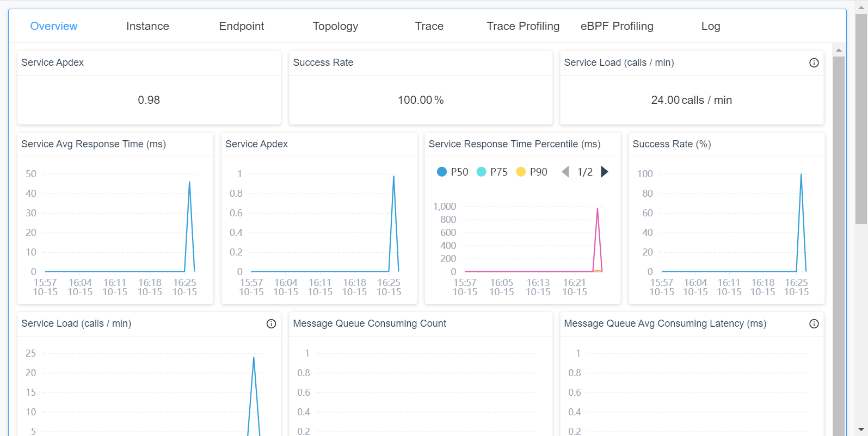Click info icon on Message Queue Avg Consuming Latency
The height and width of the screenshot is (436, 868).
[x=814, y=323]
